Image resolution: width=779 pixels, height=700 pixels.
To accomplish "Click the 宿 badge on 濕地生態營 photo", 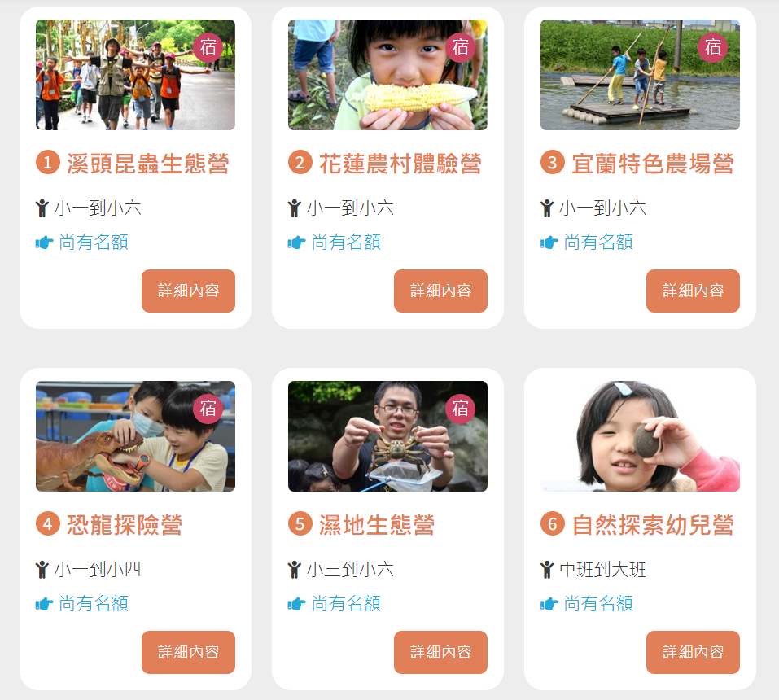I will point(460,409).
